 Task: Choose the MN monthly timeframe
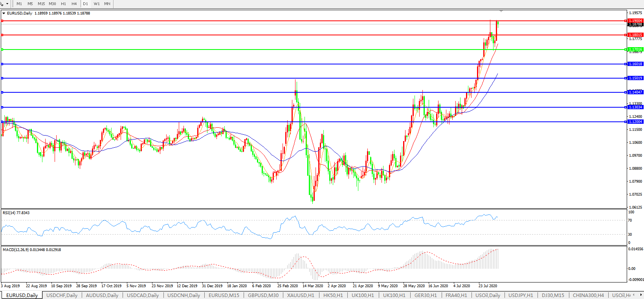107,4
